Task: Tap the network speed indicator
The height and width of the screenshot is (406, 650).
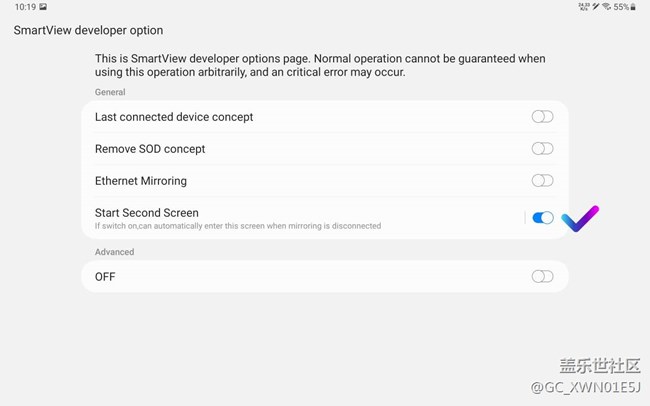Action: point(583,7)
